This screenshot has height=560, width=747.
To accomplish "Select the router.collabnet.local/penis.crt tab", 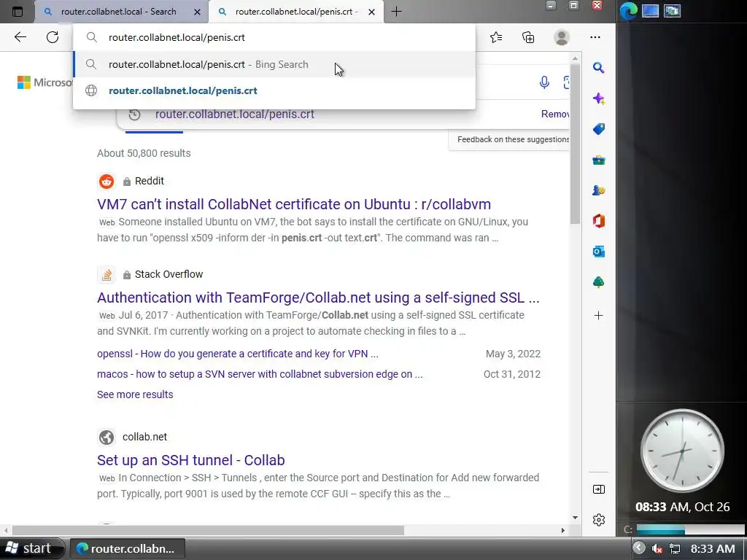I will (x=296, y=12).
